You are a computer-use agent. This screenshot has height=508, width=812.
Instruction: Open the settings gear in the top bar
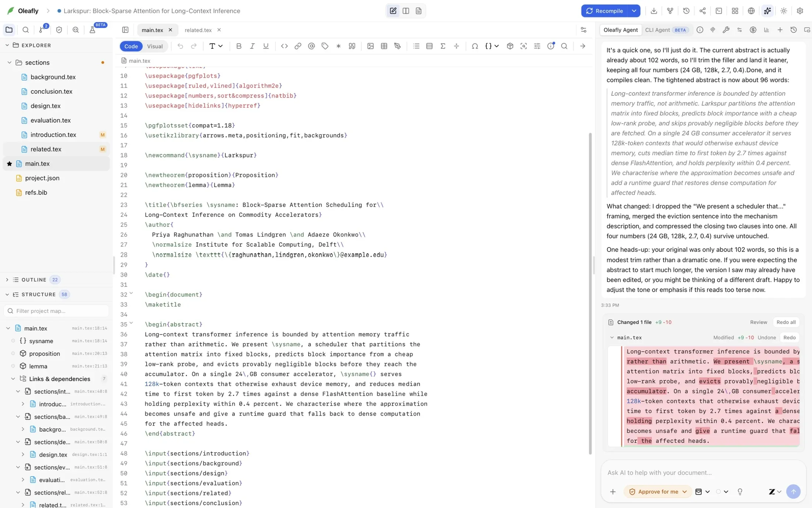tap(800, 11)
